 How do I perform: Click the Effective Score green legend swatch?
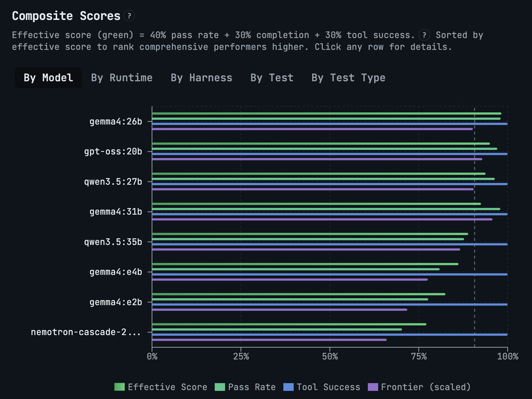coord(120,387)
